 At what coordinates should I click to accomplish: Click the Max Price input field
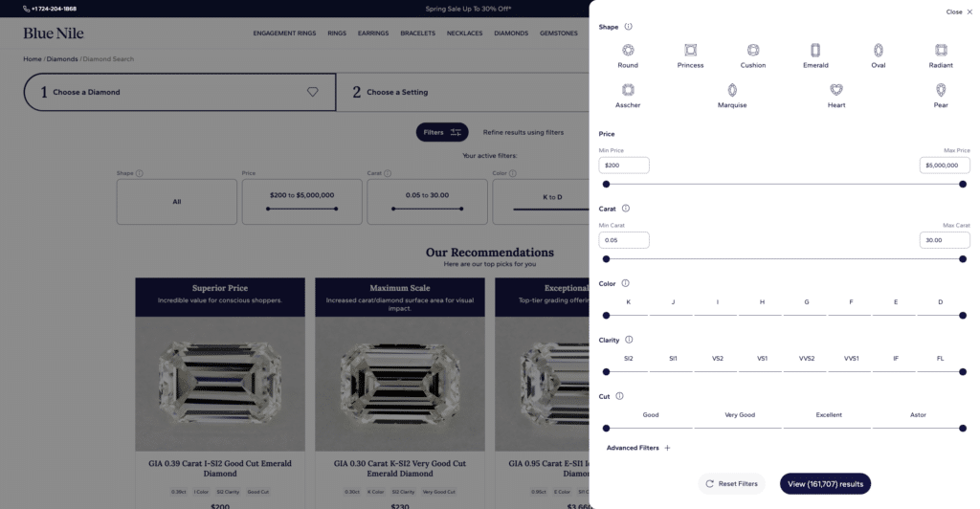[945, 165]
